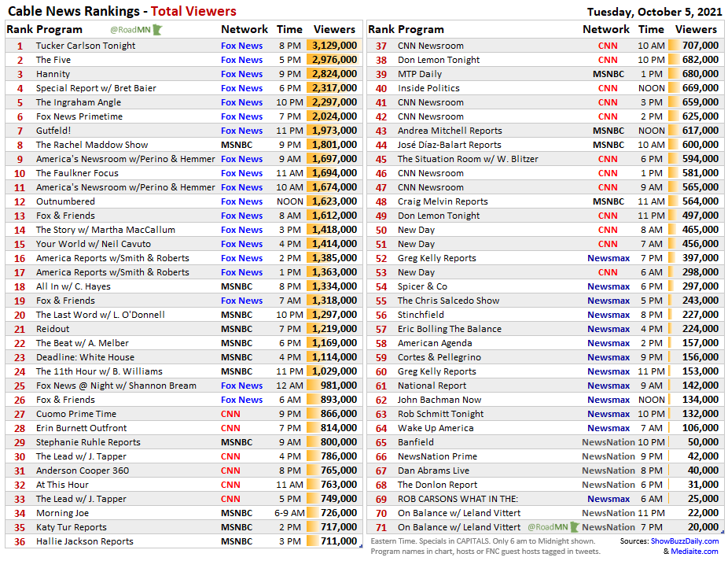Viewport: 728px width, 561px height.
Task: Select Craig Melvin Reports program name
Action: [443, 201]
